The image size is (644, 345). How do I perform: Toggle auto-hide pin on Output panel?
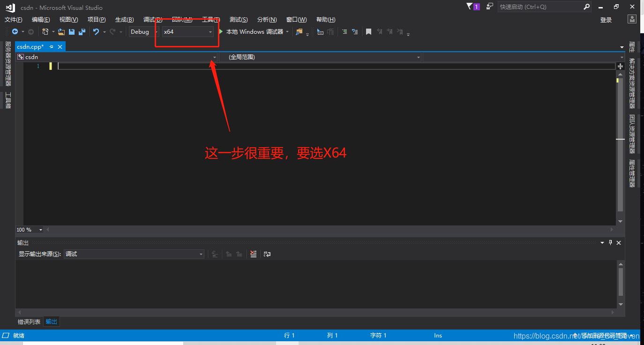click(x=610, y=242)
